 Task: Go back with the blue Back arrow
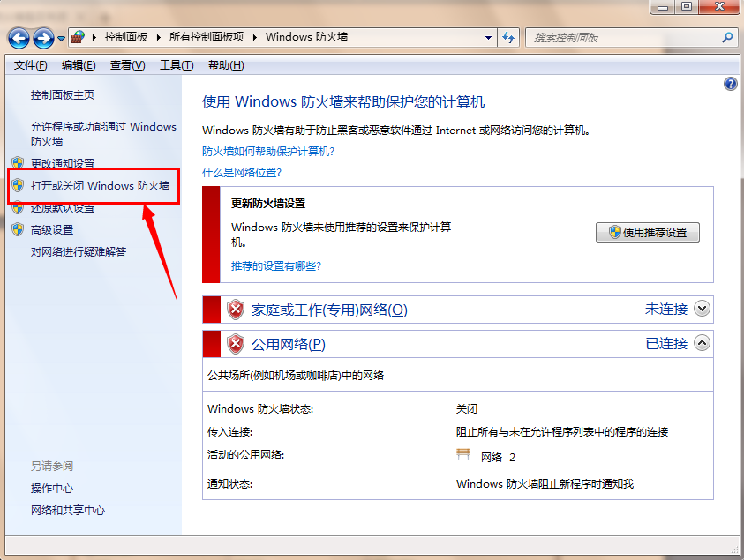[19, 38]
